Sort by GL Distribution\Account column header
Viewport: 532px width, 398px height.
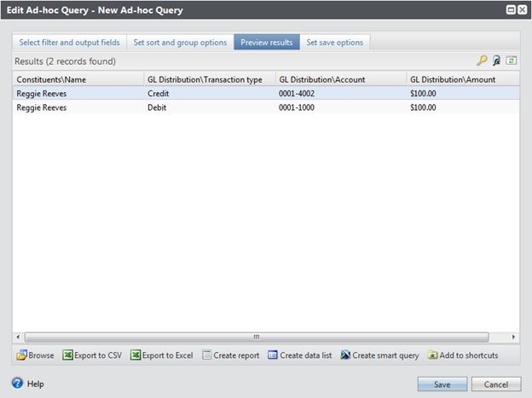341,79
